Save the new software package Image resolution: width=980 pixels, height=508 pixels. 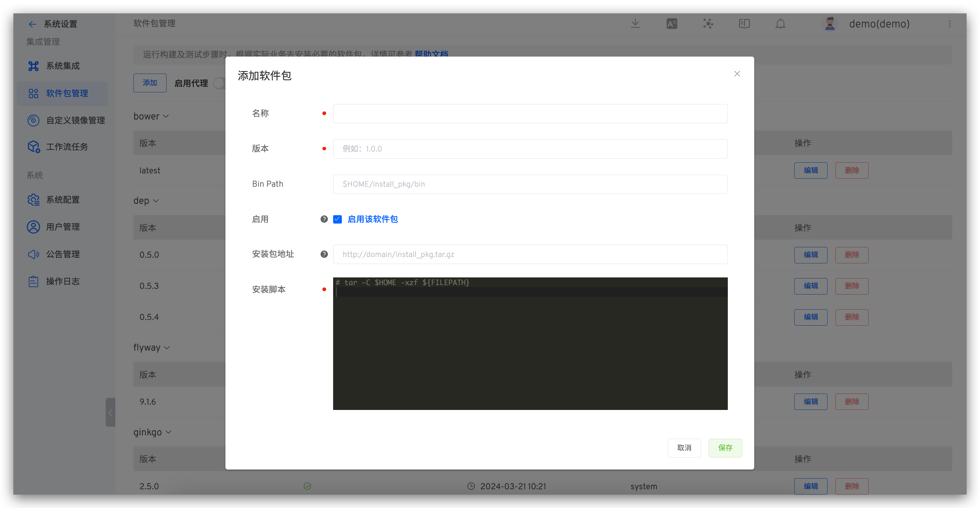tap(725, 448)
